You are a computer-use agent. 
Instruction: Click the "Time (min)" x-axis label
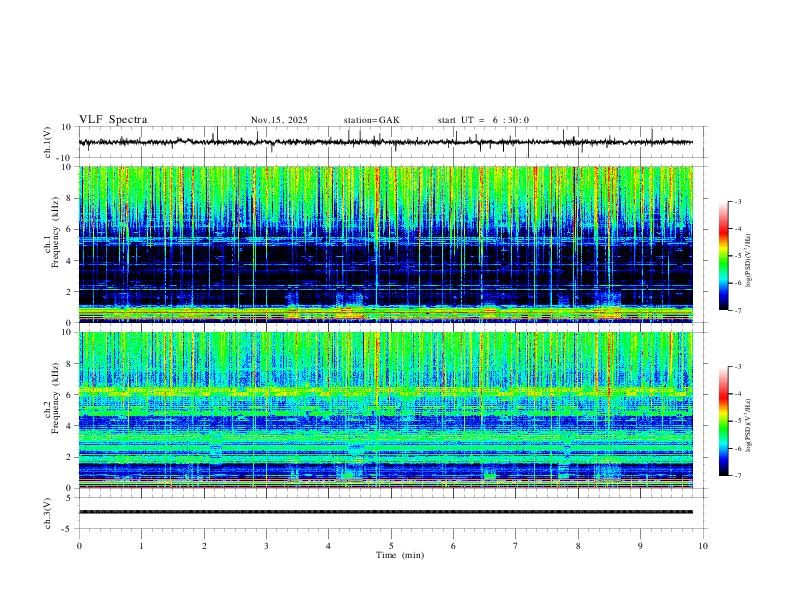[400, 555]
